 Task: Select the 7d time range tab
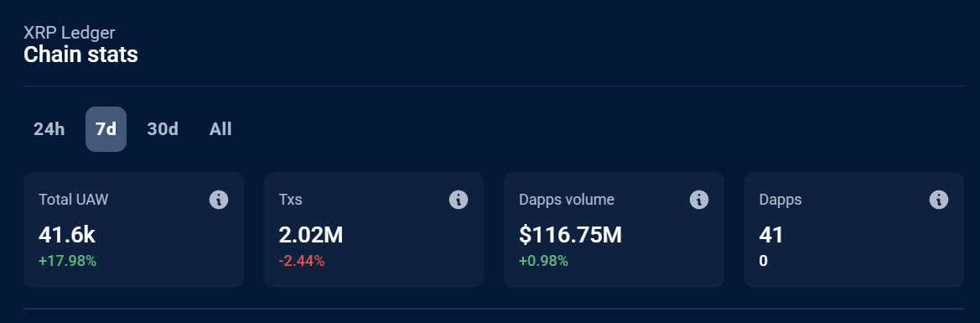click(x=106, y=129)
